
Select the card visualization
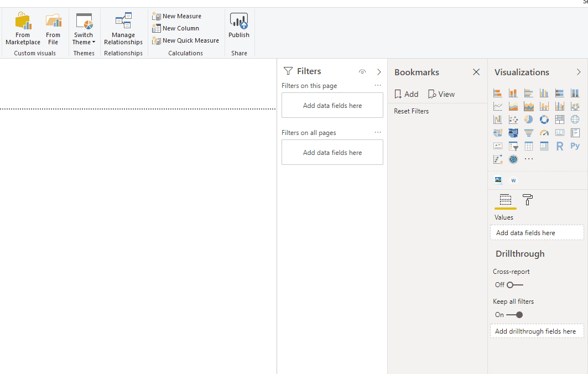(559, 132)
